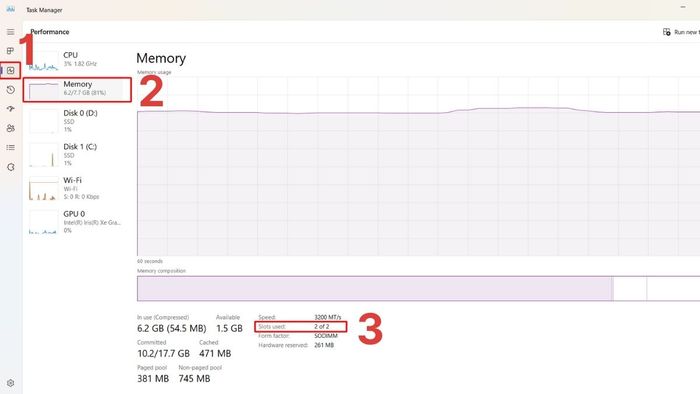Viewport: 700px width, 394px height.
Task: Click the Hardware reserved value 261 MB
Action: (324, 345)
